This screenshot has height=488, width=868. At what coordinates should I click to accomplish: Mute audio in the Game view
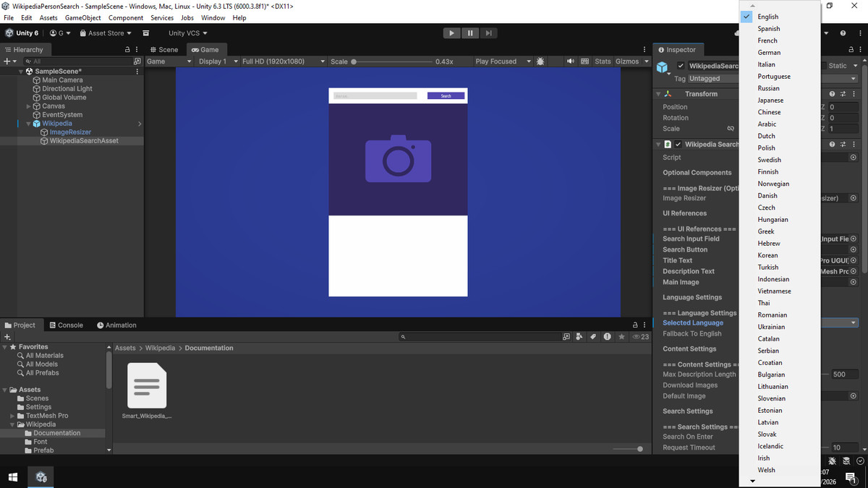pos(571,61)
